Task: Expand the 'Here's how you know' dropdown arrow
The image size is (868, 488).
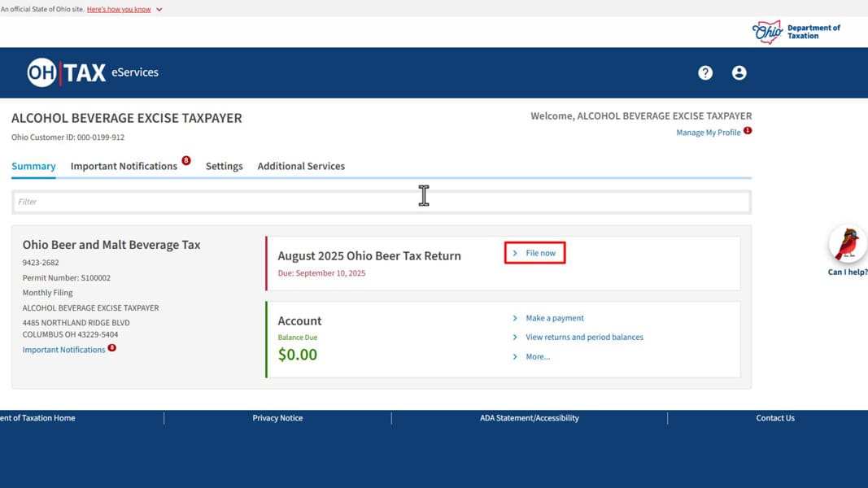Action: click(159, 10)
